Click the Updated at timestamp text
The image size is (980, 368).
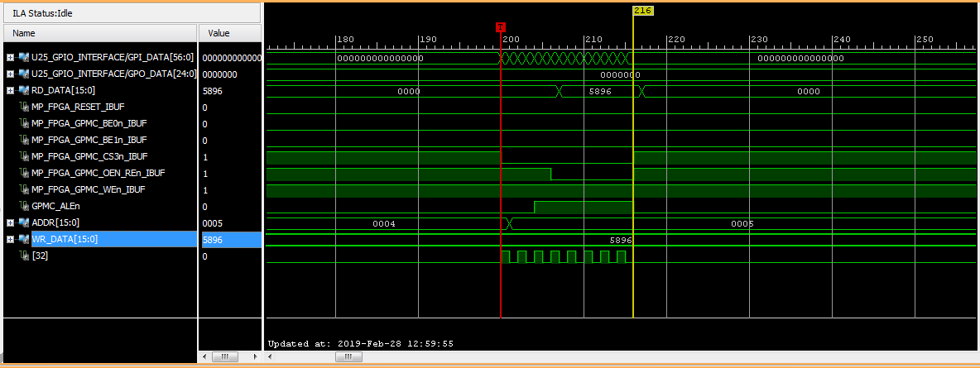361,344
